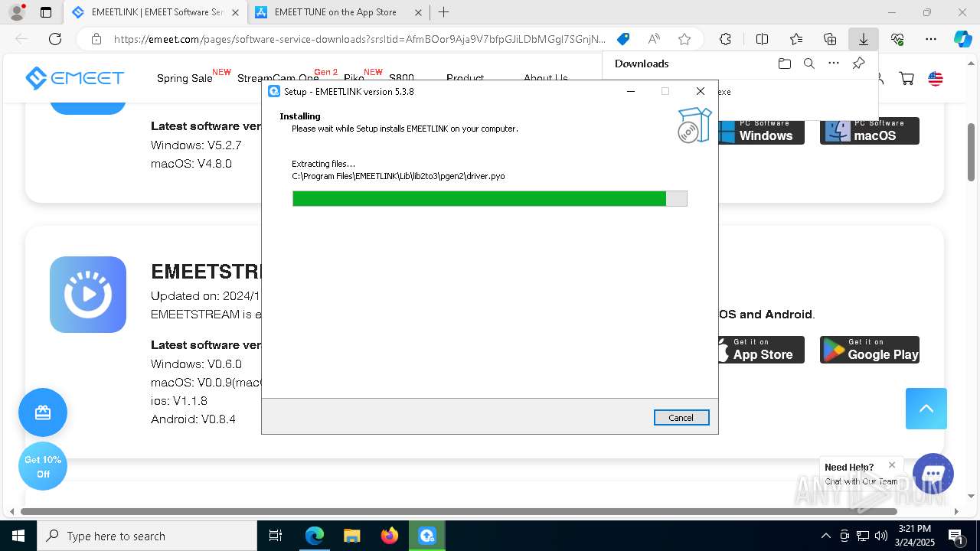Open the shopping cart

point(906,78)
